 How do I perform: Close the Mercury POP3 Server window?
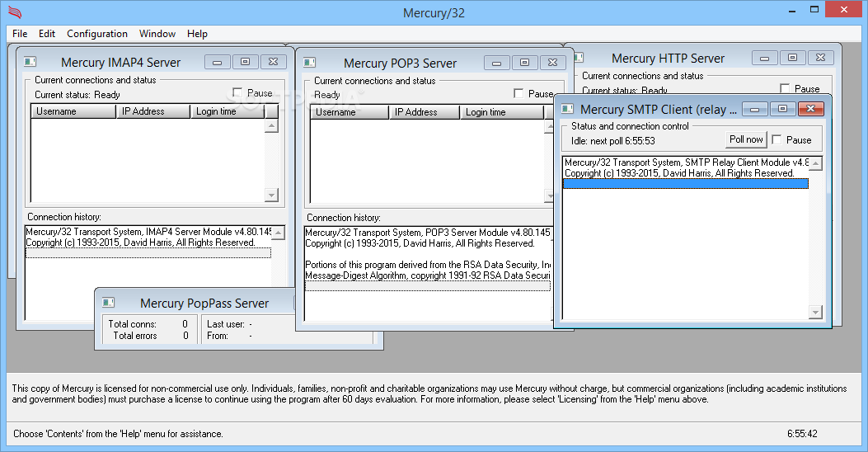point(553,63)
